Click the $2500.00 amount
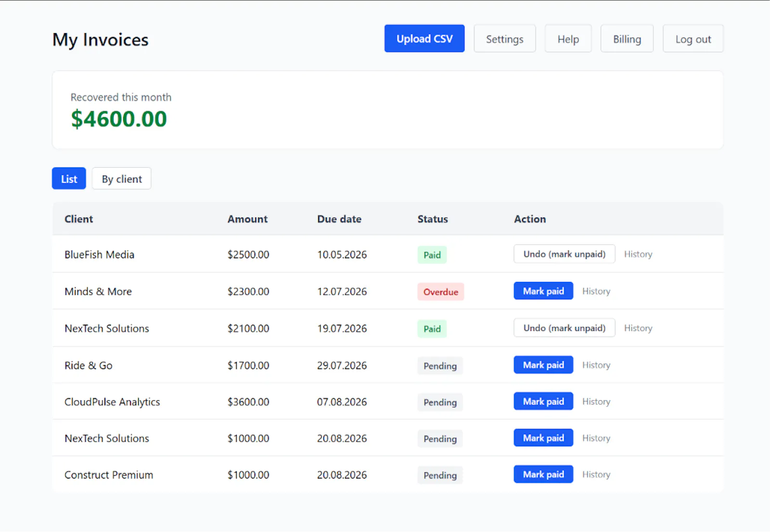 248,254
